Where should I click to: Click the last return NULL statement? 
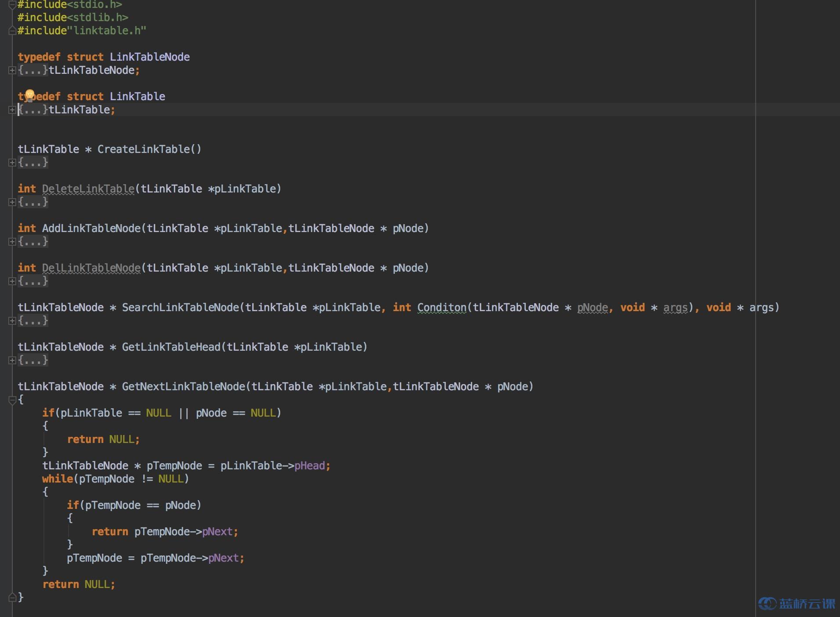coord(78,584)
